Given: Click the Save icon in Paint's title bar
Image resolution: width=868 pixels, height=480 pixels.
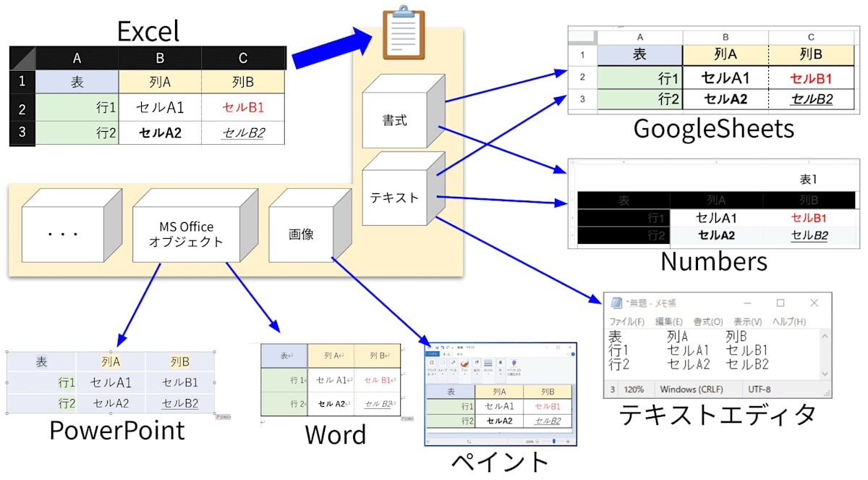Looking at the screenshot, I should pos(437,348).
